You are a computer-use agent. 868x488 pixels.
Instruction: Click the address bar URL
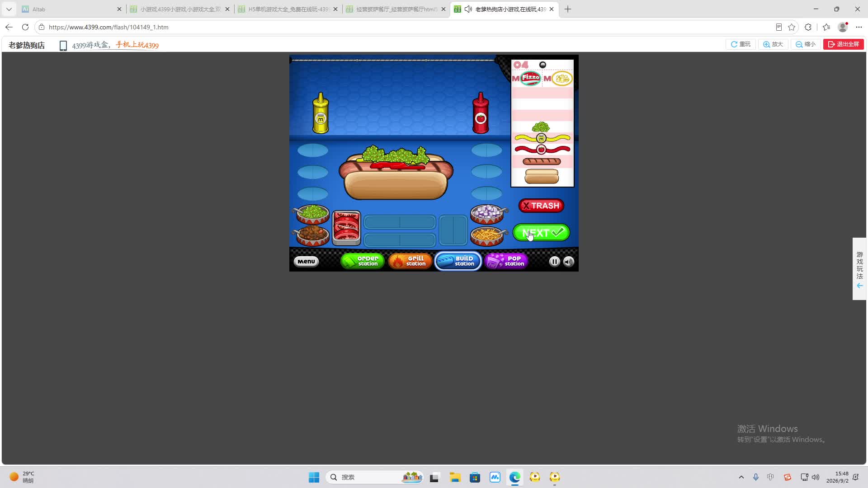pyautogui.click(x=108, y=27)
